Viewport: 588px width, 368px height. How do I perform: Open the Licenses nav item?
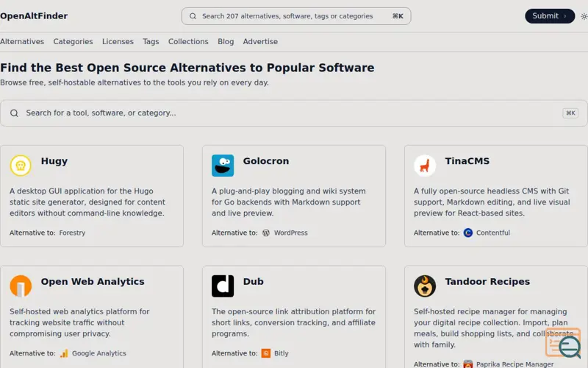[118, 42]
